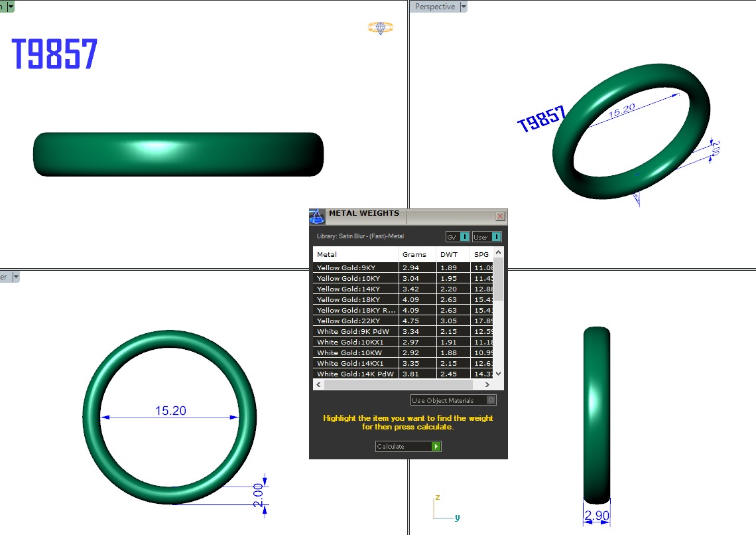The image size is (756, 535).
Task: Click the diamond ring logo icon
Action: click(380, 28)
